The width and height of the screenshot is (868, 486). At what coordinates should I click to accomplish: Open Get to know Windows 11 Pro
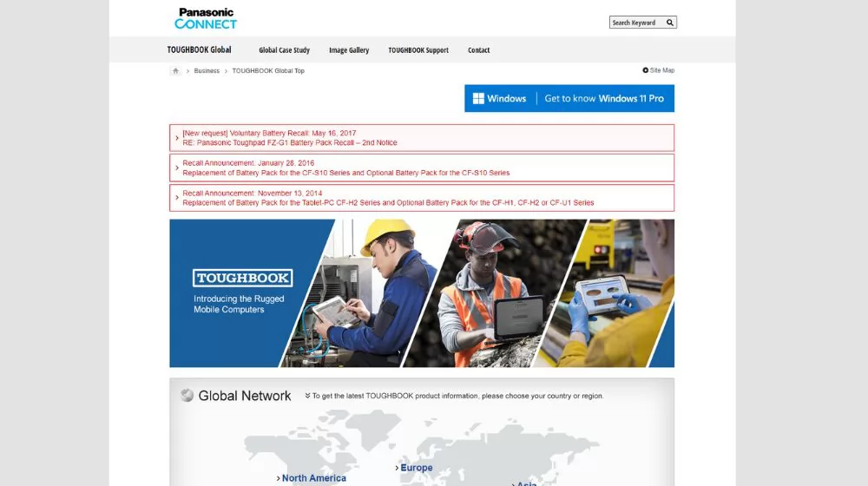pyautogui.click(x=604, y=99)
